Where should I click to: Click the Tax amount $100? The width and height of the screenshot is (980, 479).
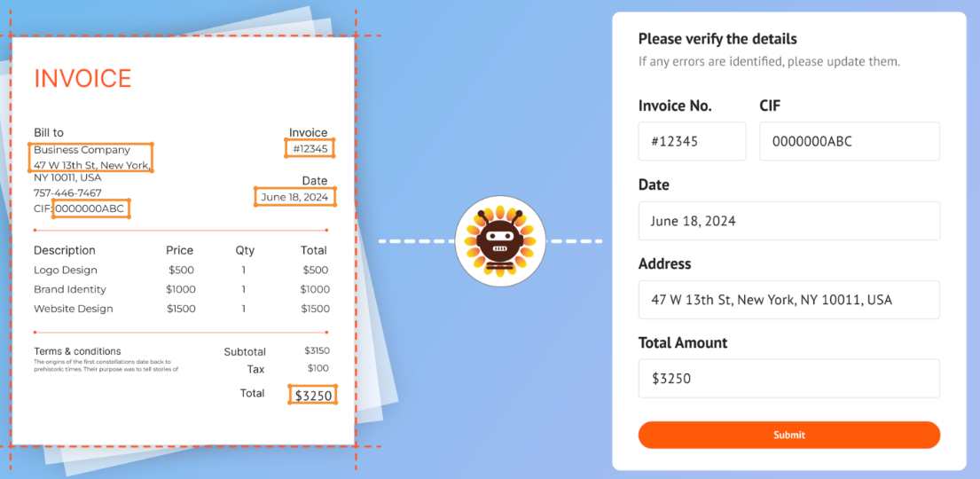click(x=318, y=368)
